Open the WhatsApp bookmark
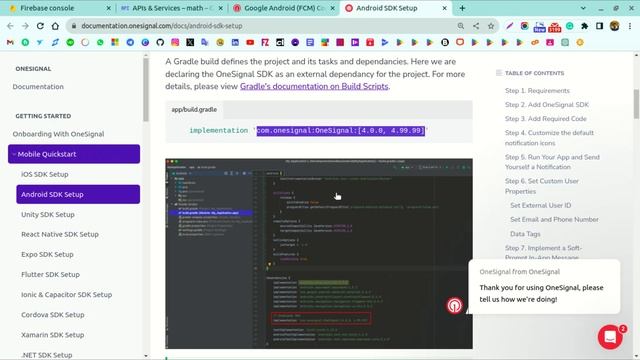640x360 pixels. (x=100, y=42)
